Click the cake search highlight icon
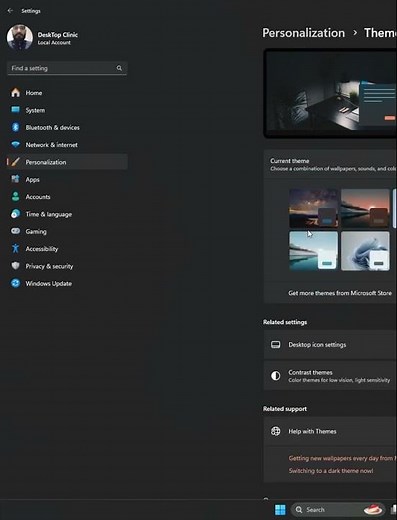 click(373, 509)
